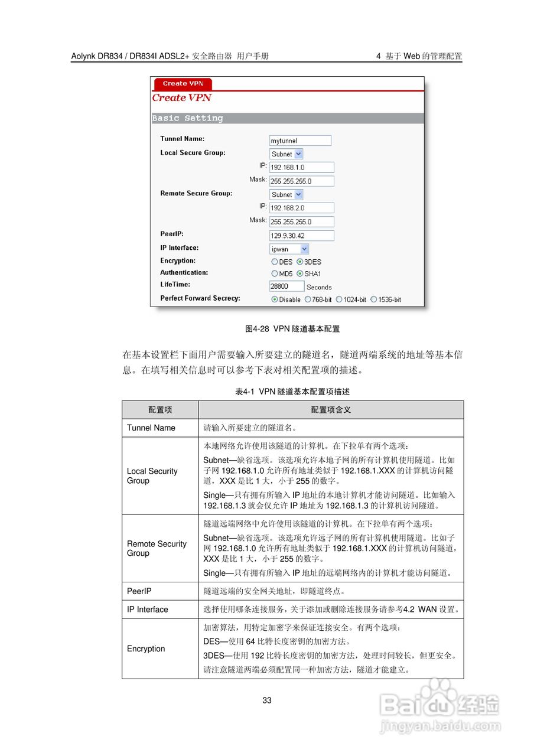Click the Tunnel Name input showing mytunnel

point(300,140)
